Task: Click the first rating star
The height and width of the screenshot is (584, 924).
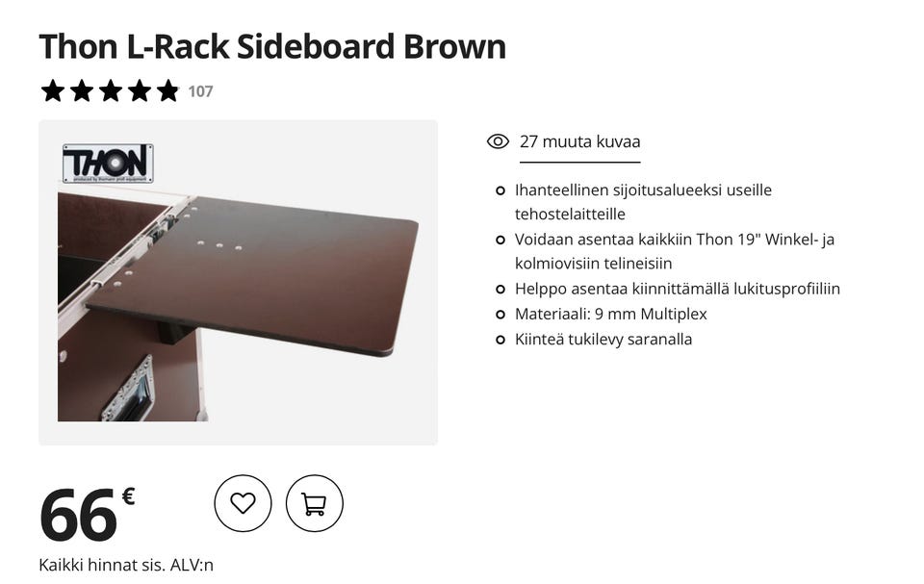Action: [x=53, y=91]
